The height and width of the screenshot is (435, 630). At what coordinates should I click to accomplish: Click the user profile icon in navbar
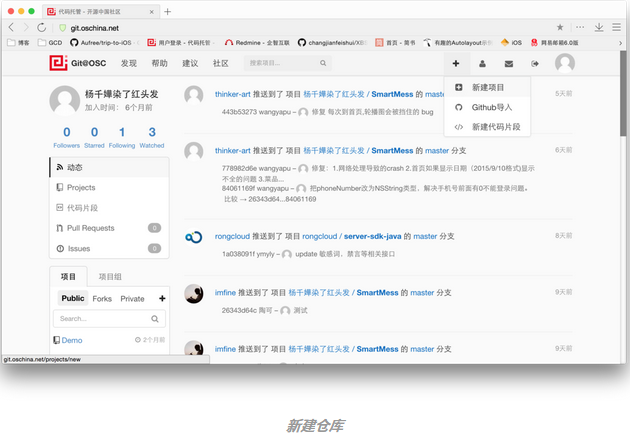482,63
